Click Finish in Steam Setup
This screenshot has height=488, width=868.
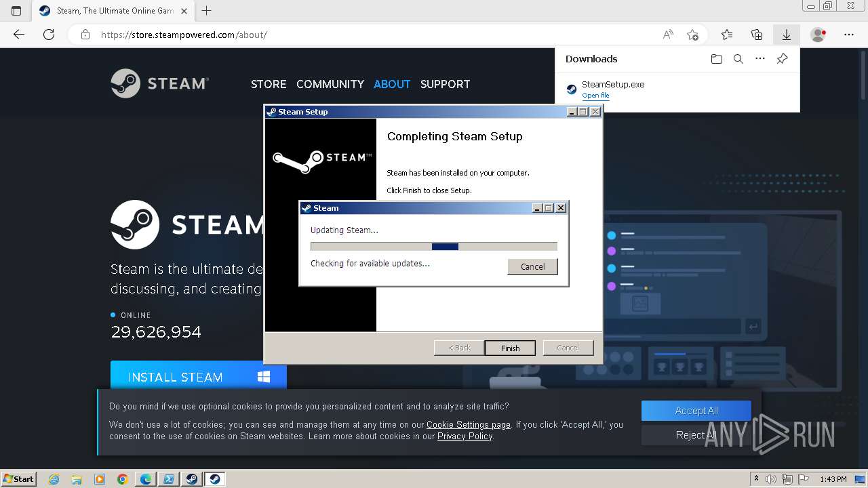[x=510, y=348]
